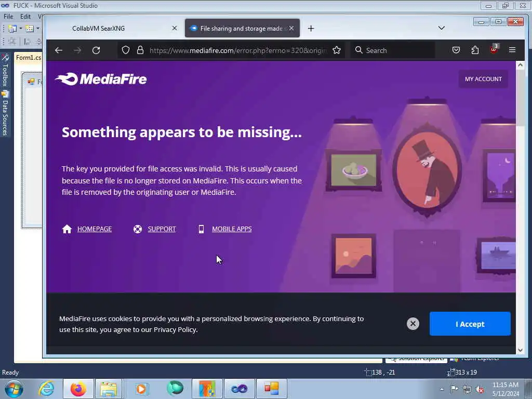Open Visual Studio Edit menu

(25, 16)
